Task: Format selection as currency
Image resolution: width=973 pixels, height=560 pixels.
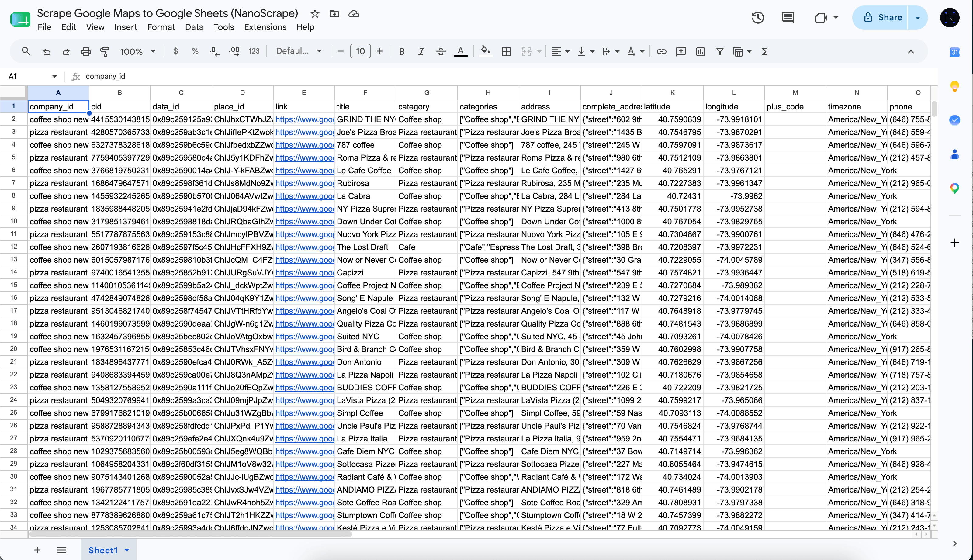Action: pos(176,51)
